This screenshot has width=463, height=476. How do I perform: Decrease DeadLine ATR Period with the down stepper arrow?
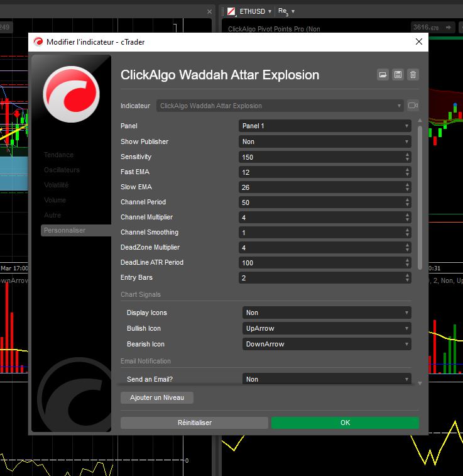(x=407, y=265)
